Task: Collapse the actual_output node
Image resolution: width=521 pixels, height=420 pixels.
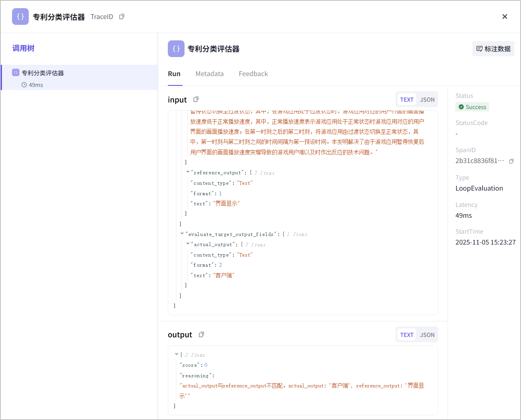Action: (x=188, y=244)
